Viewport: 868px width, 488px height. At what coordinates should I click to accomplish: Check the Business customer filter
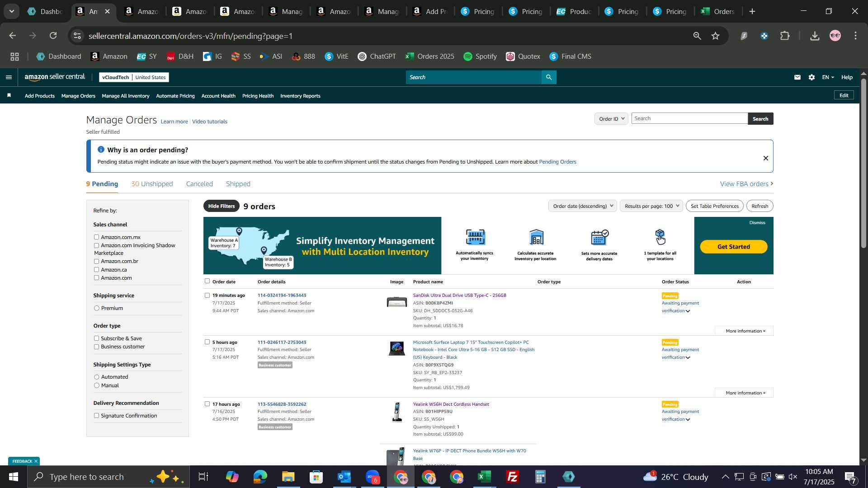tap(96, 347)
